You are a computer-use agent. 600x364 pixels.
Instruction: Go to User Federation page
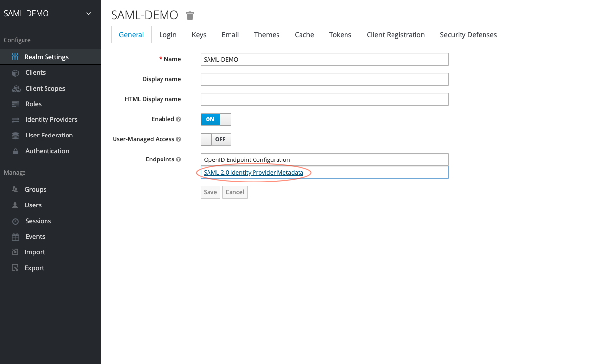pos(50,135)
